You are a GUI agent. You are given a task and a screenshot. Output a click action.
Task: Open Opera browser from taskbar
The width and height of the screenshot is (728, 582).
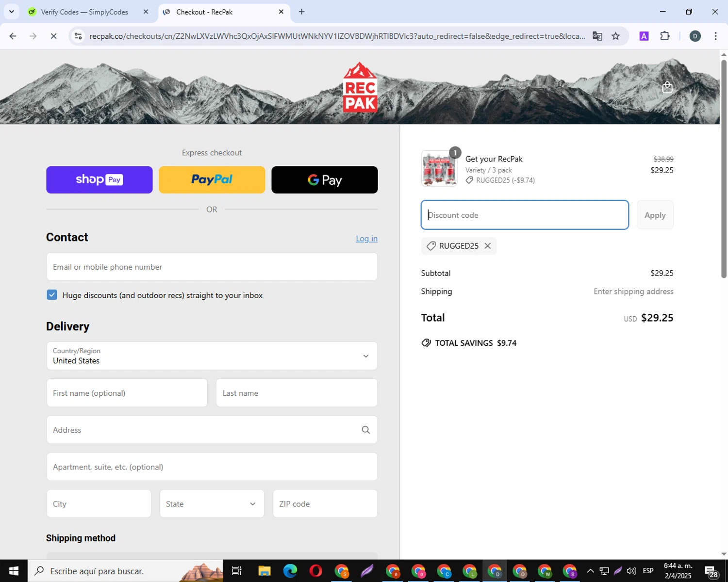[315, 571]
